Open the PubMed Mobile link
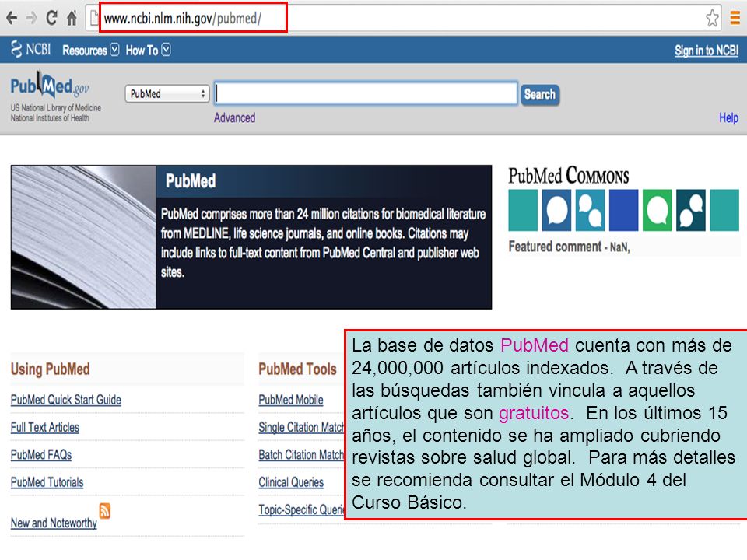747x560 pixels. click(x=290, y=400)
